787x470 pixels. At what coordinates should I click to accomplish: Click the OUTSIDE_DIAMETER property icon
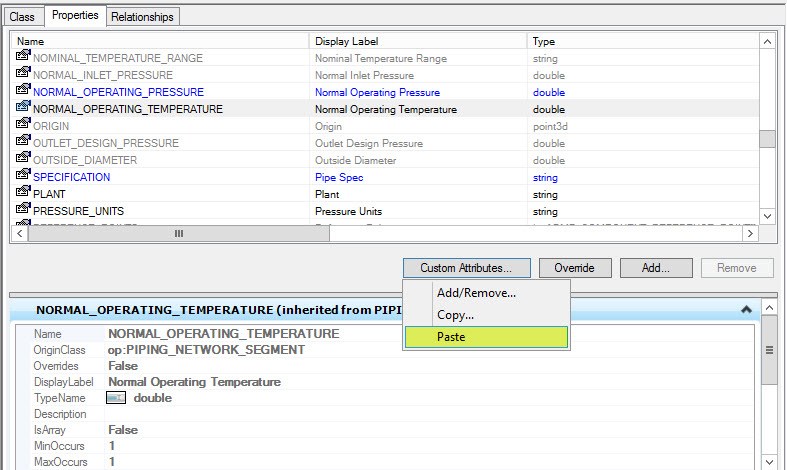point(23,157)
